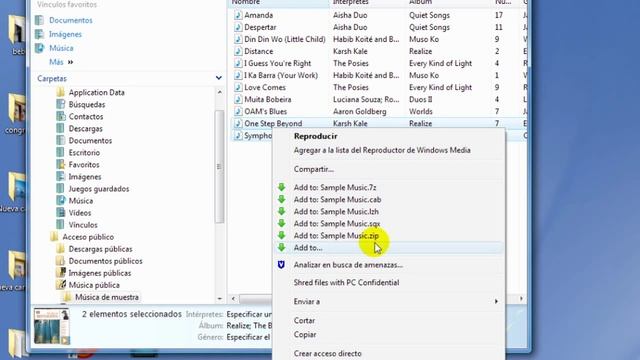The image size is (640, 360).
Task: Open the Música favorite link
Action: (x=61, y=48)
